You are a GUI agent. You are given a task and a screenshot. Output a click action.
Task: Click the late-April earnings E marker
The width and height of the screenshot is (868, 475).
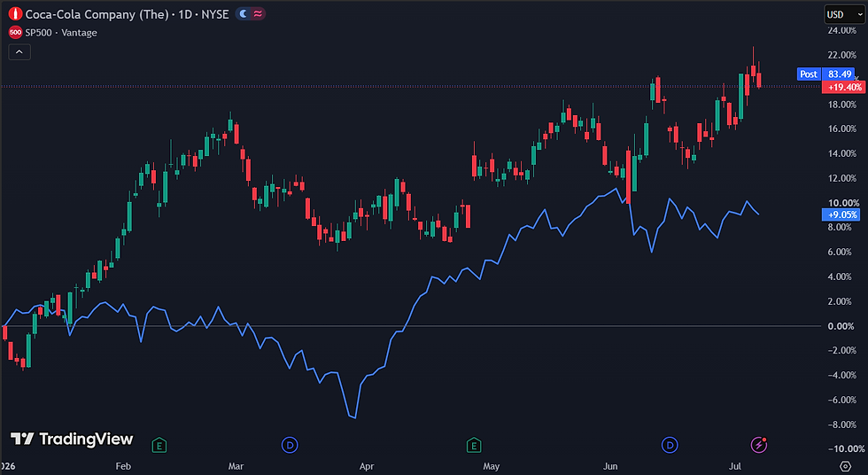474,445
